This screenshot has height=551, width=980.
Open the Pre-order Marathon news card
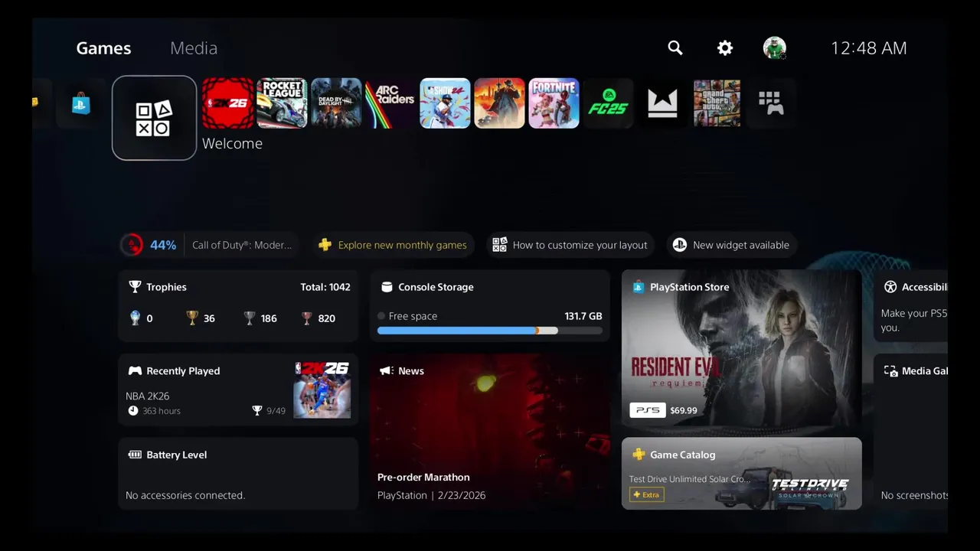(490, 432)
